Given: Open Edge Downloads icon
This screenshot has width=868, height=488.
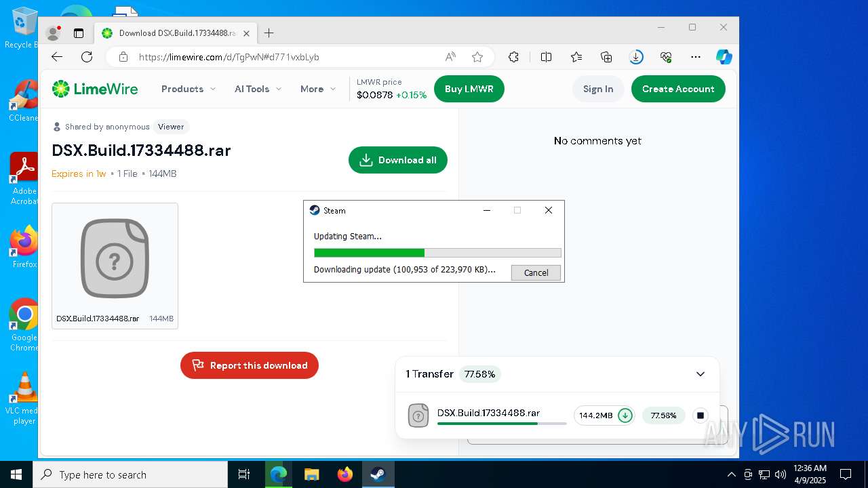Looking at the screenshot, I should pyautogui.click(x=636, y=57).
